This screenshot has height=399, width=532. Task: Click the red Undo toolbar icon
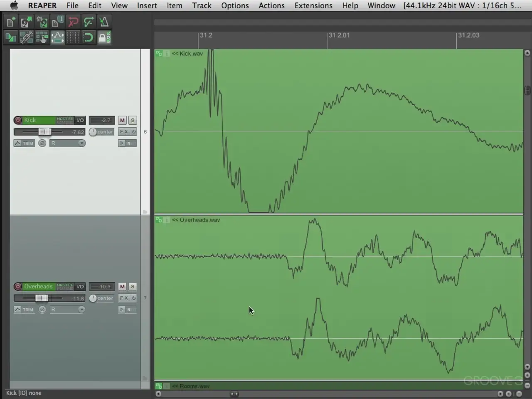click(x=73, y=22)
